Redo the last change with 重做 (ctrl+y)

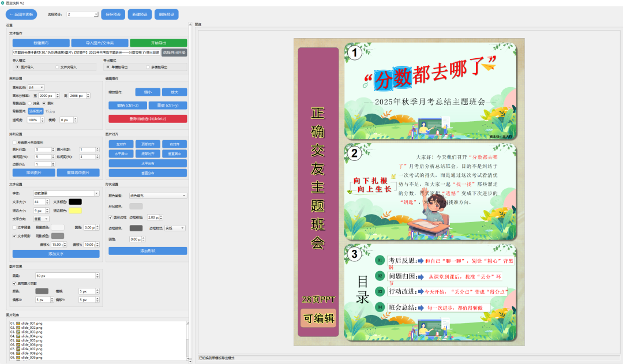(x=167, y=105)
